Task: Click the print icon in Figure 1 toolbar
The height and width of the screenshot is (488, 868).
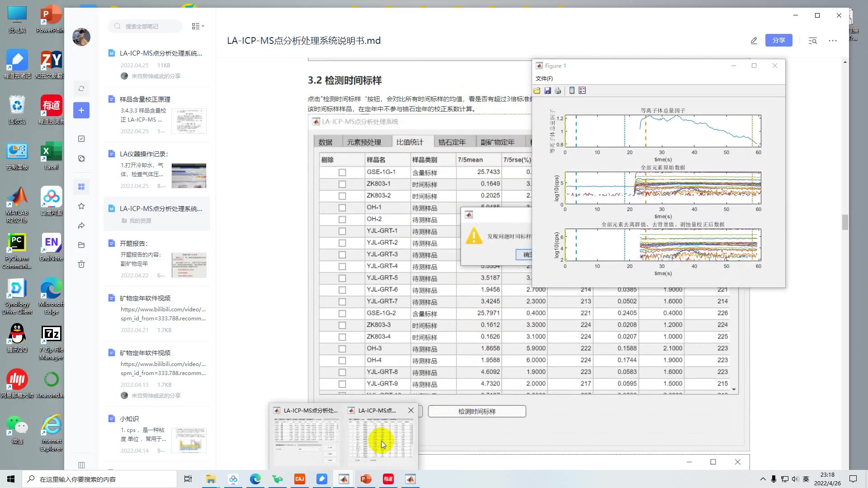Action: pos(558,91)
